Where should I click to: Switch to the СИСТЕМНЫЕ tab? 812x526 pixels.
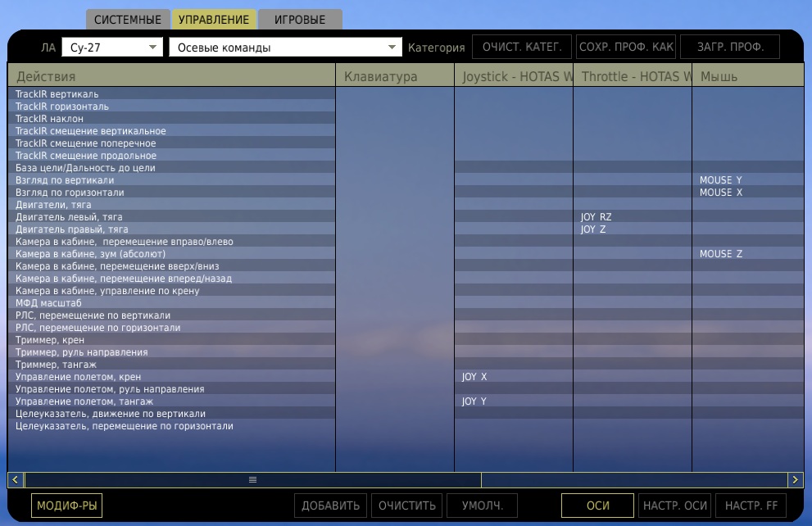point(128,20)
